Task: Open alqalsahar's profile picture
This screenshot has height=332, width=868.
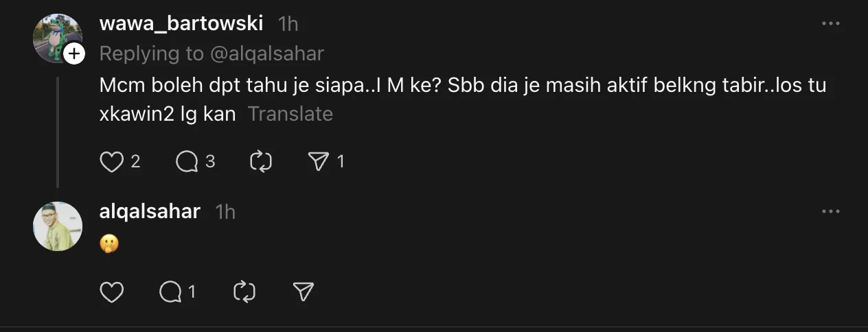Action: [58, 226]
